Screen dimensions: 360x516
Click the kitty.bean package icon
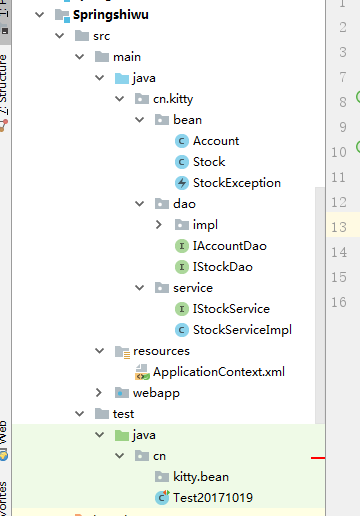[x=162, y=477]
